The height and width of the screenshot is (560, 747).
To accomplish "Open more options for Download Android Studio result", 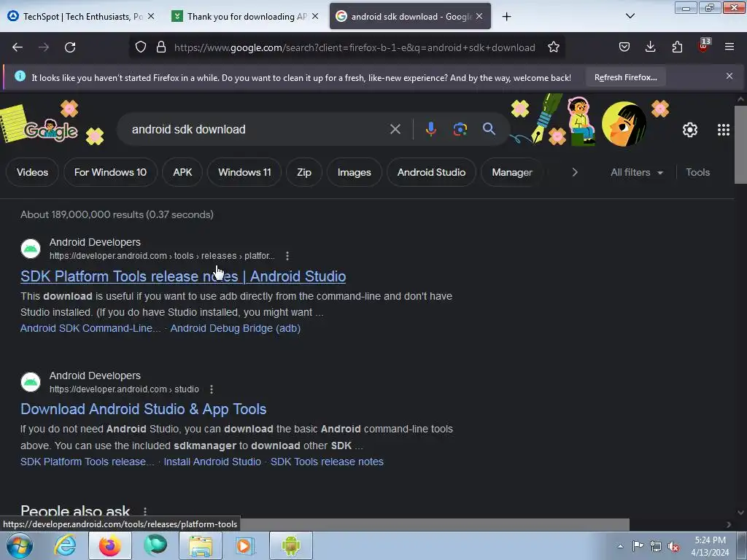I will (212, 389).
